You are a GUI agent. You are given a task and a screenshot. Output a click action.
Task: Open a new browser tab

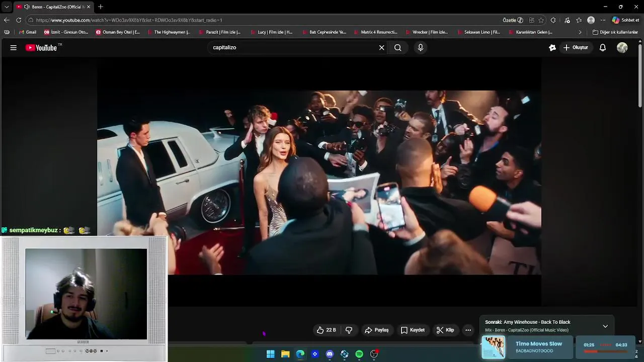[x=101, y=7]
